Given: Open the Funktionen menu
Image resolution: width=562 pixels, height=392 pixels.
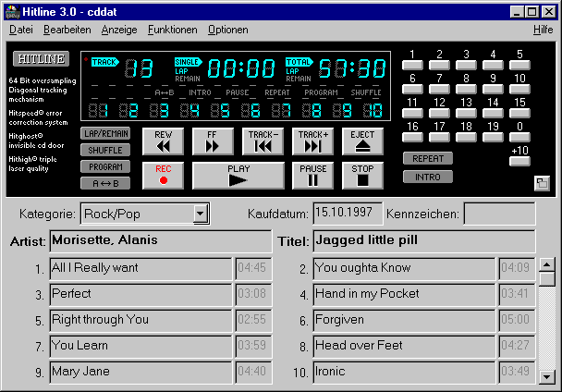Looking at the screenshot, I should (x=173, y=30).
